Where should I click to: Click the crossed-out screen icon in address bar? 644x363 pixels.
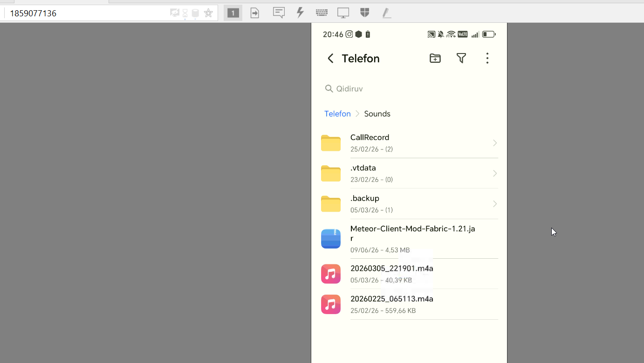[x=175, y=13]
